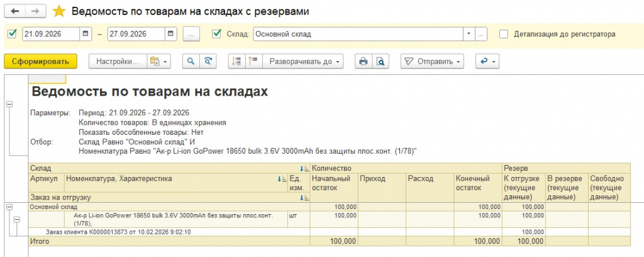Open calendar for end date 27.09.2026
Screen dimensions: 644x257
click(x=170, y=34)
